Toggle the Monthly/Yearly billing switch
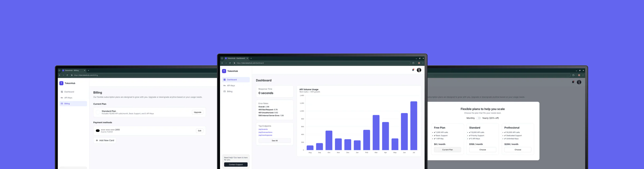The height and width of the screenshot is (169, 644). pos(478,118)
